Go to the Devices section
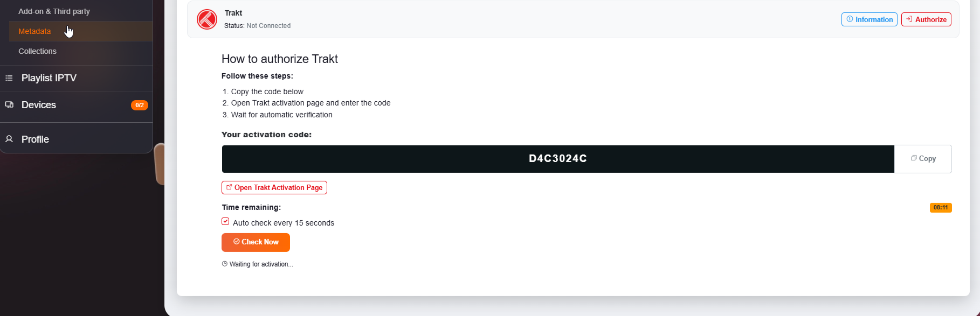This screenshot has width=980, height=316. click(x=39, y=105)
